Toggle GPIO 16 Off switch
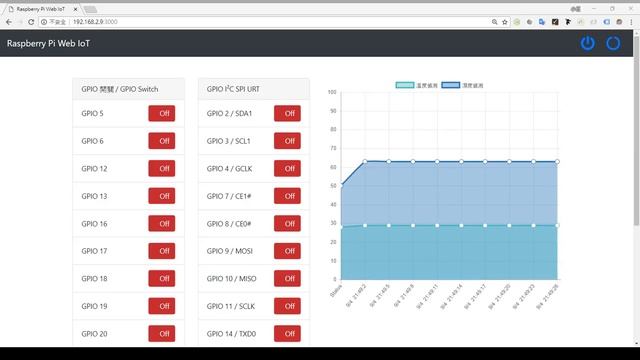This screenshot has height=360, width=640. click(162, 223)
